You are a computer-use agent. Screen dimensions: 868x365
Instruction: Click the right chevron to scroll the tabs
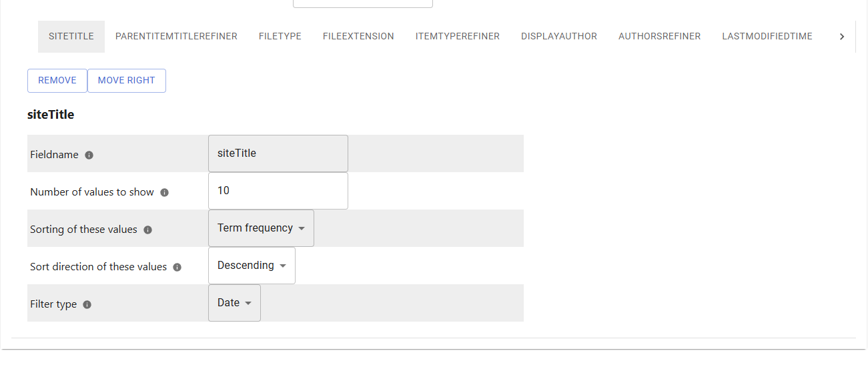842,37
